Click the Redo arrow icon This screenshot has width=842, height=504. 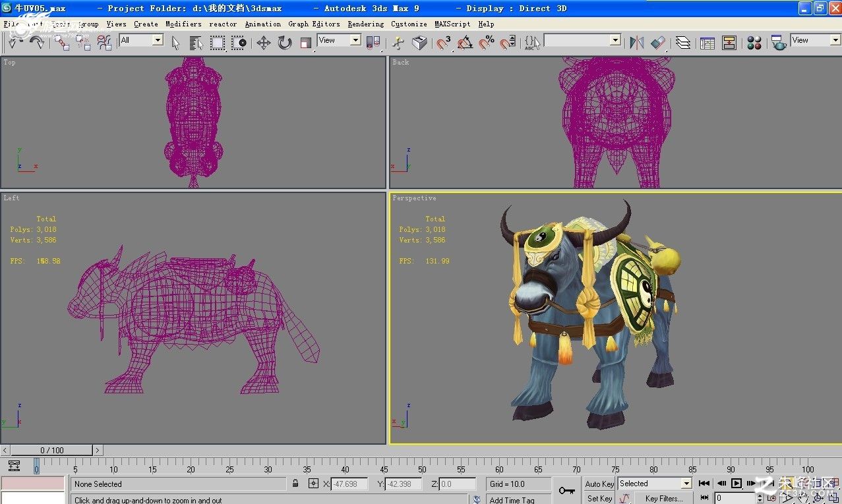[x=37, y=43]
